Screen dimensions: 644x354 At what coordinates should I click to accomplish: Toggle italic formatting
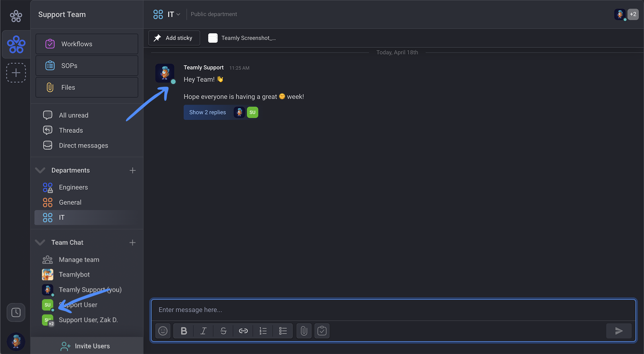point(204,331)
